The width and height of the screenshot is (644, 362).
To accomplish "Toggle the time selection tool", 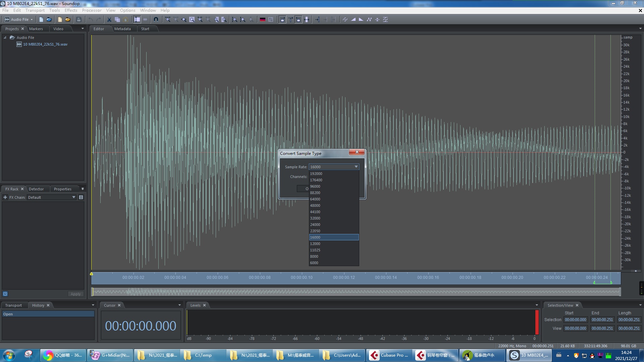I will pyautogui.click(x=137, y=19).
